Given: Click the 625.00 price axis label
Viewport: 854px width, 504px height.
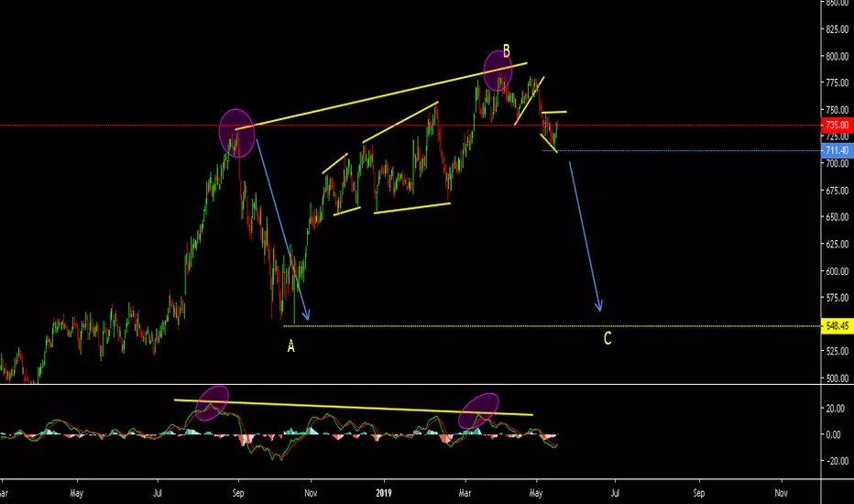Looking at the screenshot, I should tap(838, 244).
